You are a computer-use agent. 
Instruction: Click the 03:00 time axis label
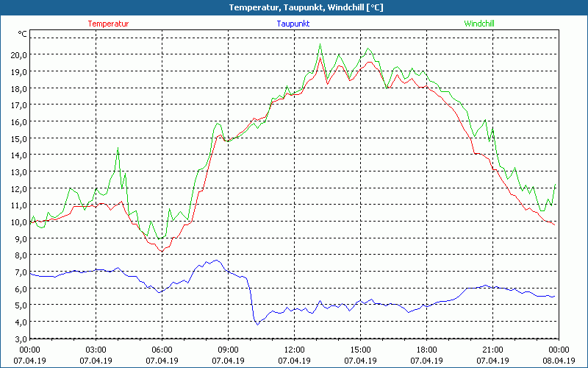click(96, 350)
